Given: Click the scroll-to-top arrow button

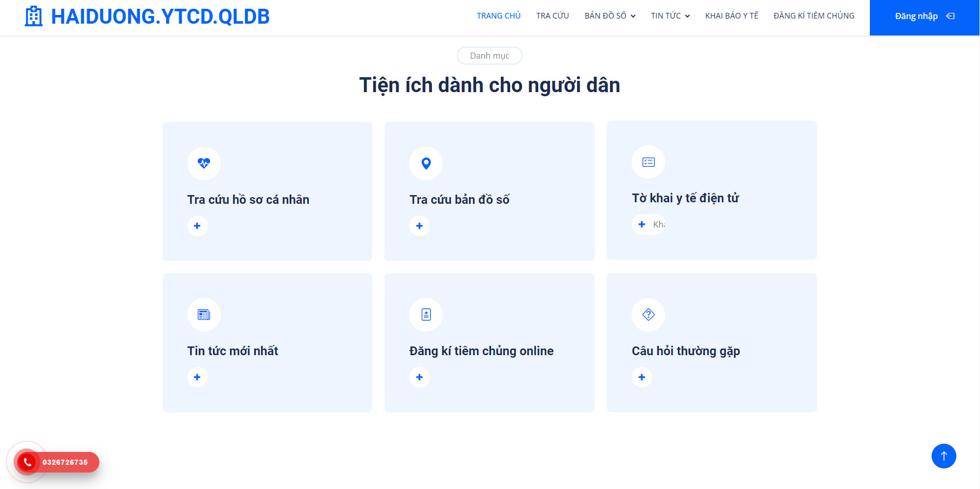Looking at the screenshot, I should tap(943, 456).
